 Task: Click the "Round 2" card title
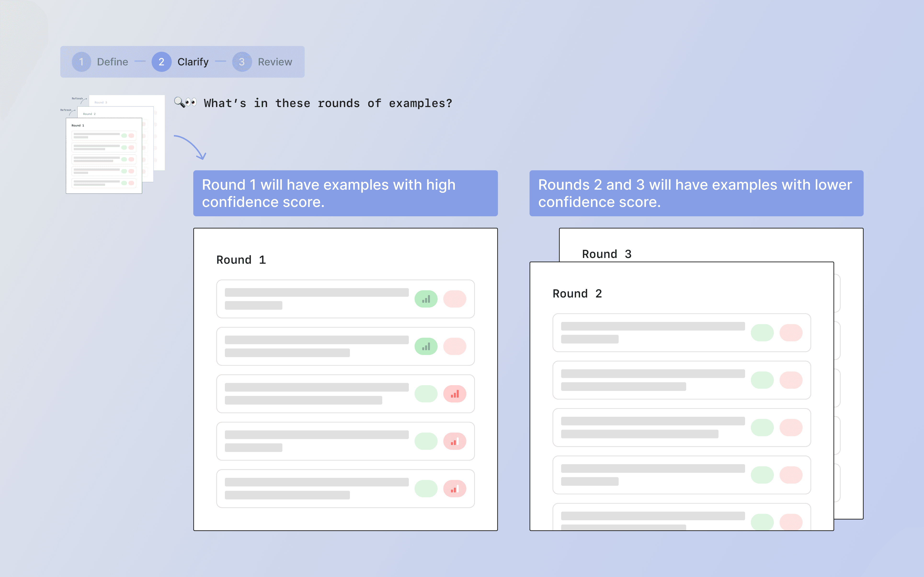tap(577, 293)
